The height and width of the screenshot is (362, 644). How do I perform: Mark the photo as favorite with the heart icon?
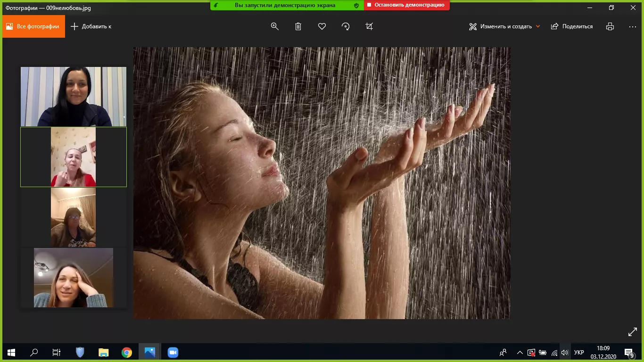pyautogui.click(x=322, y=26)
